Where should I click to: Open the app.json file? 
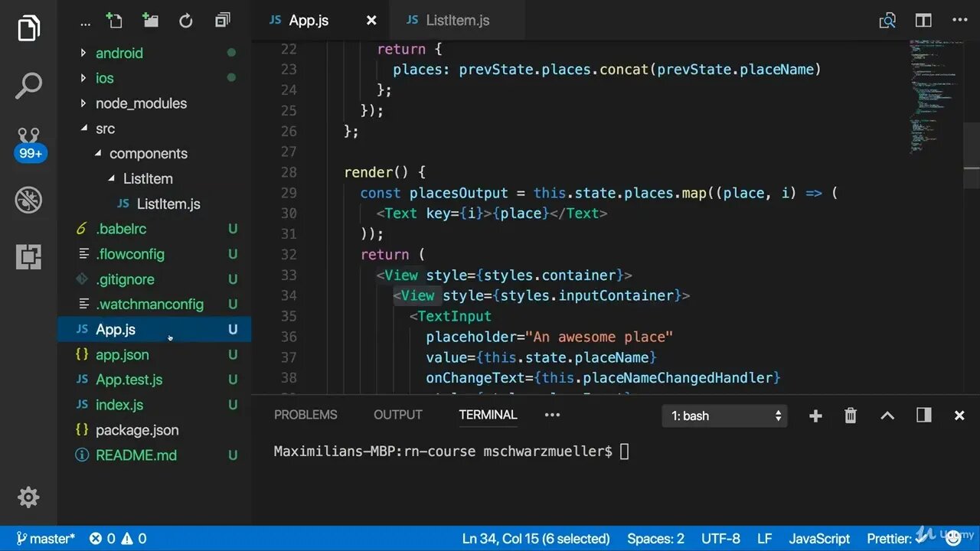(x=122, y=354)
